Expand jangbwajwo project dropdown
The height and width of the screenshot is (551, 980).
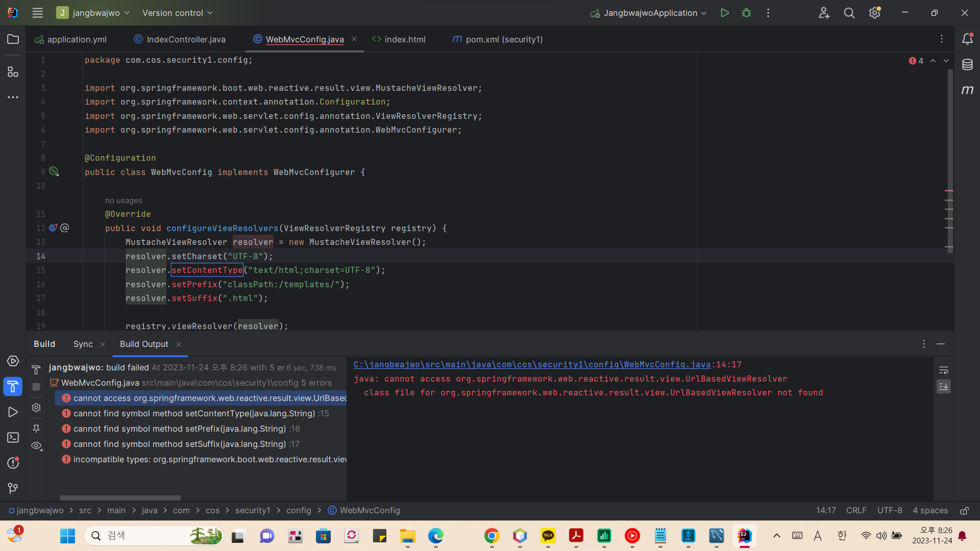tap(93, 13)
